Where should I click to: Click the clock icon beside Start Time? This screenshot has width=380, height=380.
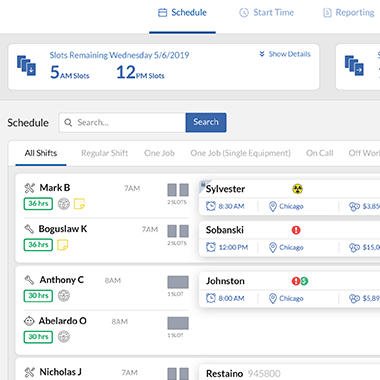pyautogui.click(x=244, y=13)
